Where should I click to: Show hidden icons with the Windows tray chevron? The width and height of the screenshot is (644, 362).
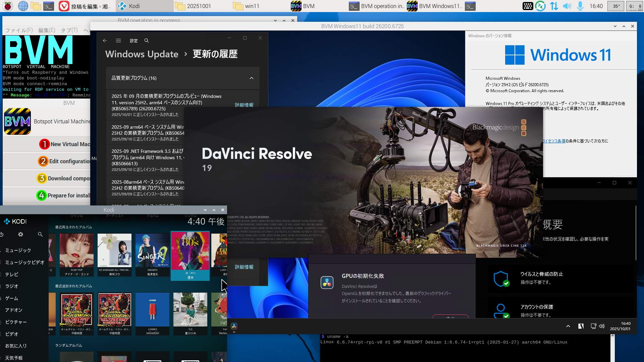pyautogui.click(x=568, y=326)
